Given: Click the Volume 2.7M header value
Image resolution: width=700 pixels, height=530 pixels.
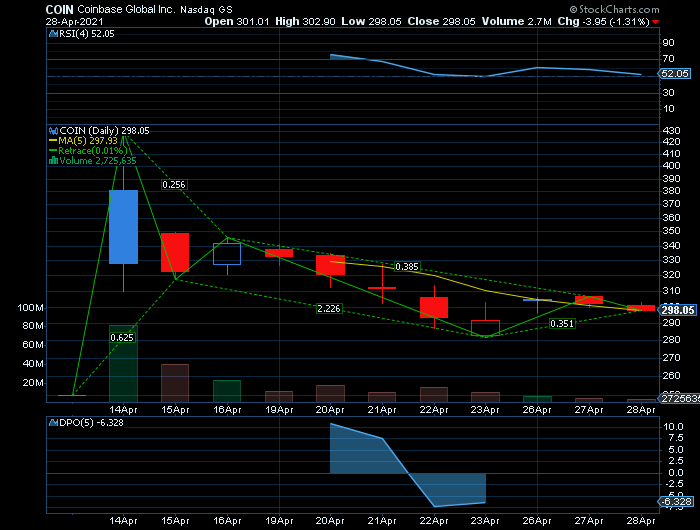Looking at the screenshot, I should pos(517,21).
